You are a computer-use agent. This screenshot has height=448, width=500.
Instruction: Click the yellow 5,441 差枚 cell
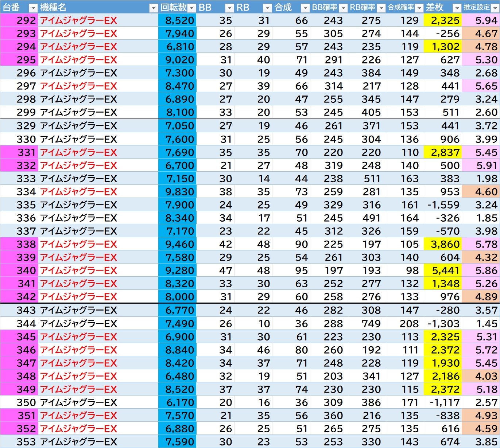443,270
